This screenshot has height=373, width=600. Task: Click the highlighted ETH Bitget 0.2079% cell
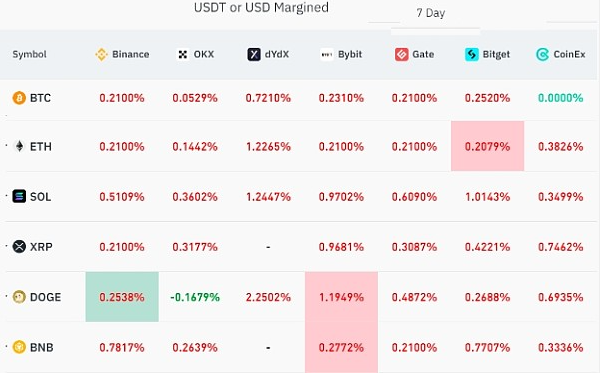(x=488, y=146)
